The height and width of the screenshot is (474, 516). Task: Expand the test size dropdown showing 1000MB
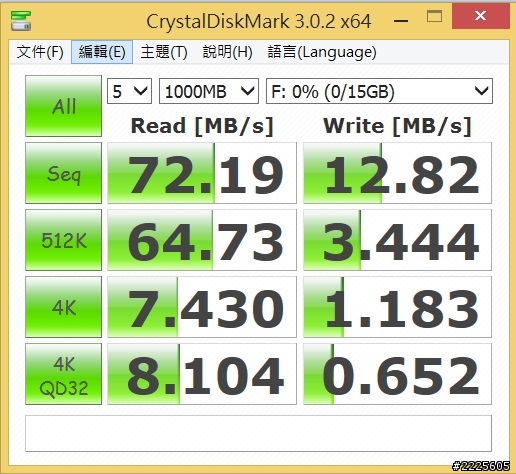pyautogui.click(x=209, y=91)
